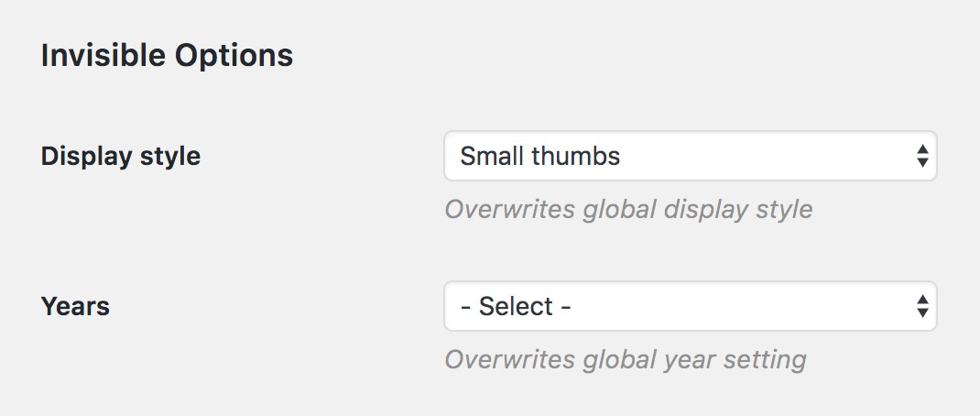Viewport: 980px width, 416px height.
Task: Click the word 'style' in Display style label
Action: click(x=169, y=157)
